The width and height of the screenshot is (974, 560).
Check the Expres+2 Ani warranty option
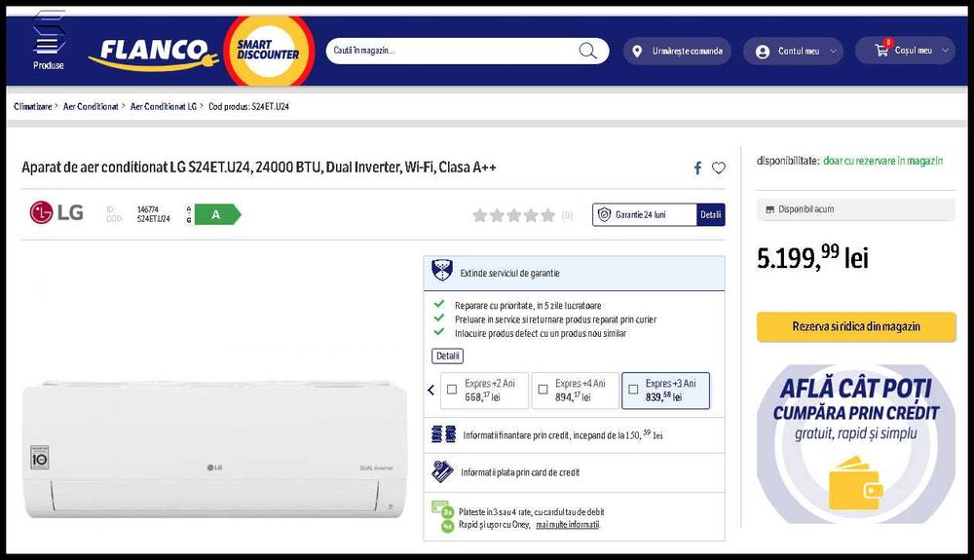[452, 390]
